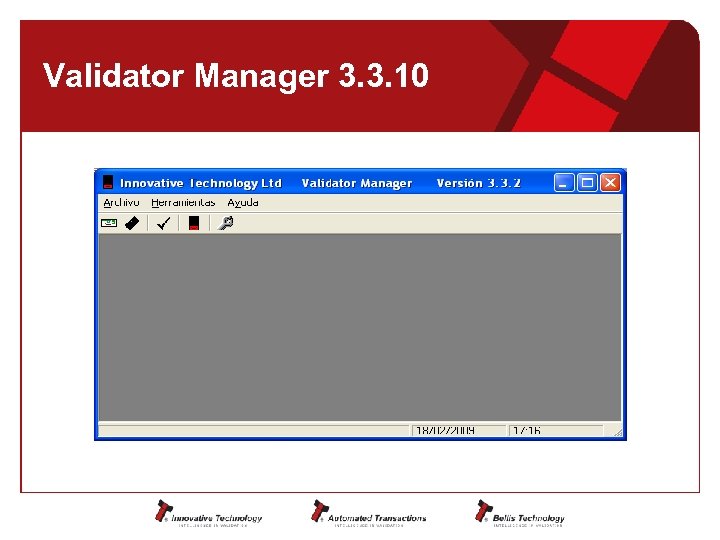Close the Validator Manager window
Screen dimensions: 720x540
(x=610, y=183)
